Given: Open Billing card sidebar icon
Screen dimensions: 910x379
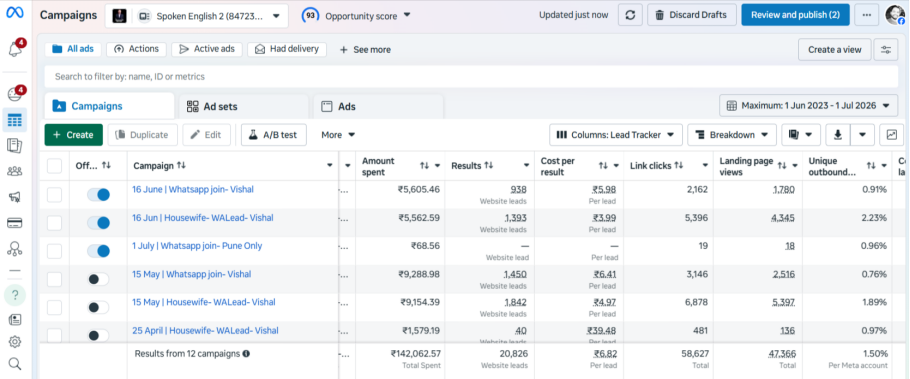Looking at the screenshot, I should 15,223.
